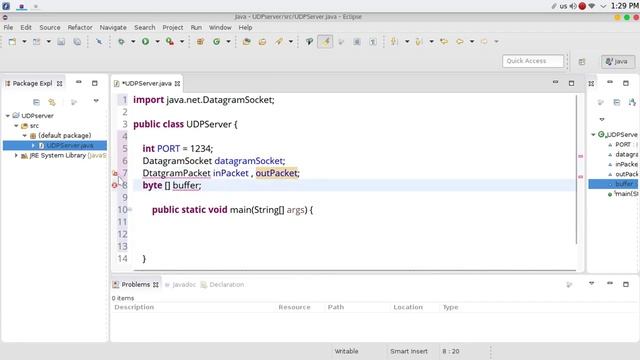Open the Project menu
The height and width of the screenshot is (360, 640).
pyautogui.click(x=173, y=27)
